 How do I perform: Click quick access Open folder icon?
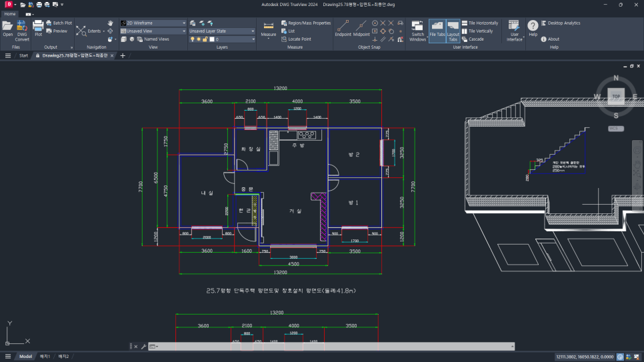[23, 5]
